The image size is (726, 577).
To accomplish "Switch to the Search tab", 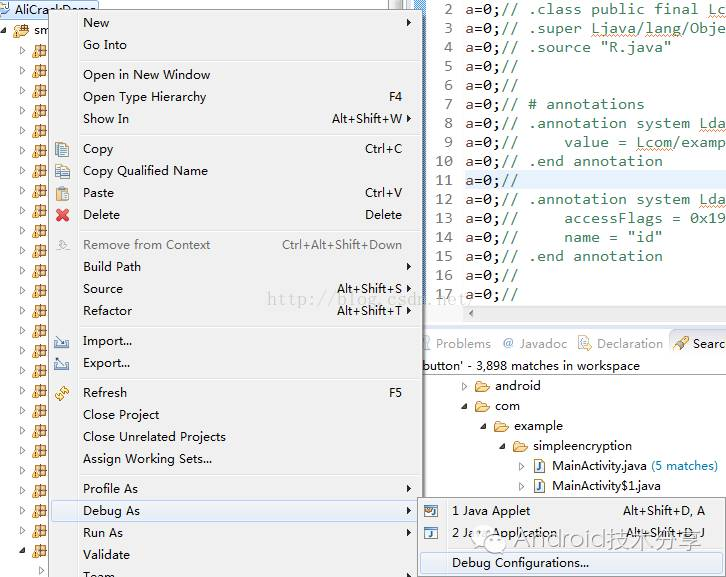I will (698, 344).
